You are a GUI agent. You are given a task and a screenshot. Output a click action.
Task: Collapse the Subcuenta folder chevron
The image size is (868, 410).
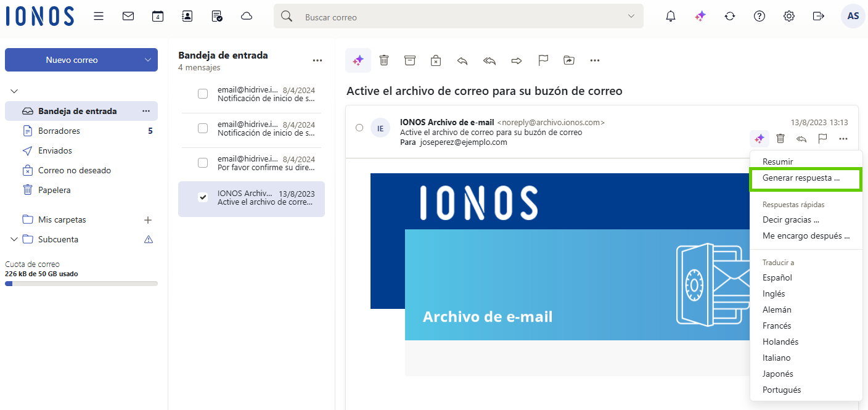(14, 239)
